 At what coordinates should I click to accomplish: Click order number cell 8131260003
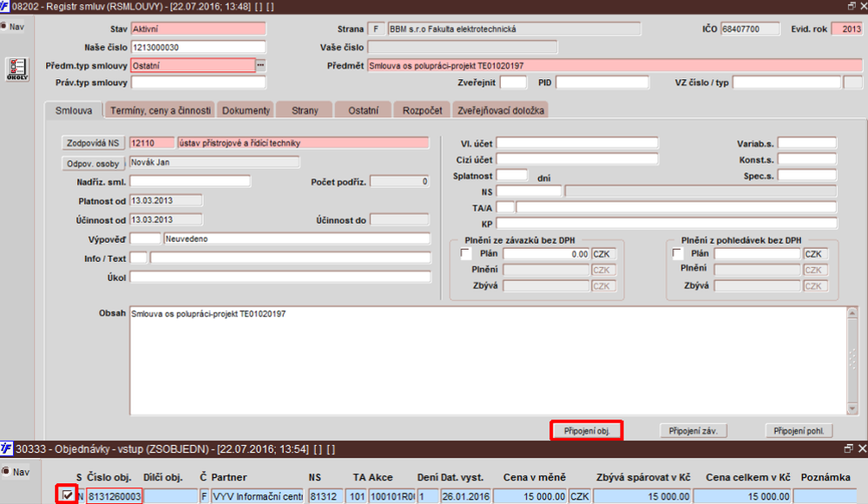coord(115,495)
